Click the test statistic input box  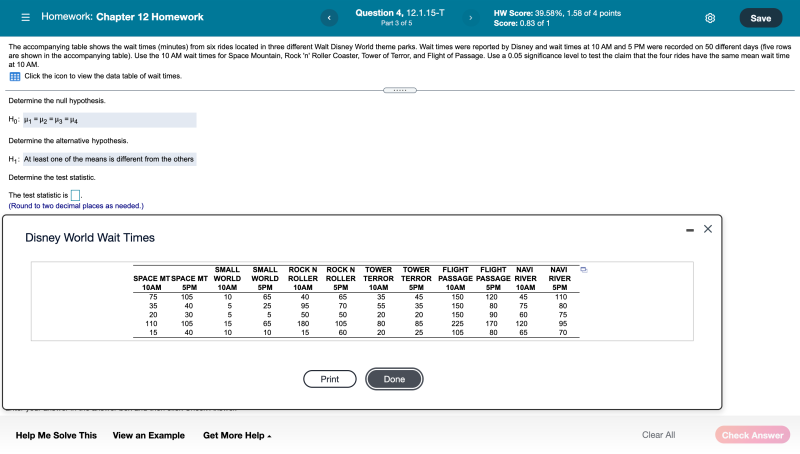coord(75,195)
